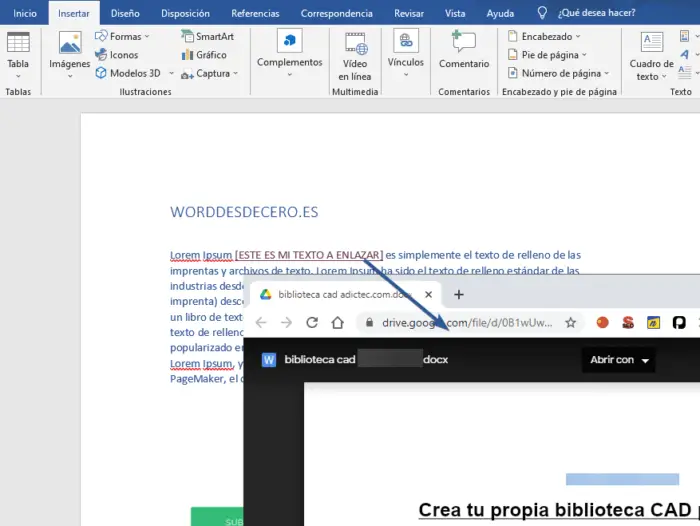This screenshot has height=526, width=700.
Task: Click the Quick Parts icon in Texto group
Action: 684,36
